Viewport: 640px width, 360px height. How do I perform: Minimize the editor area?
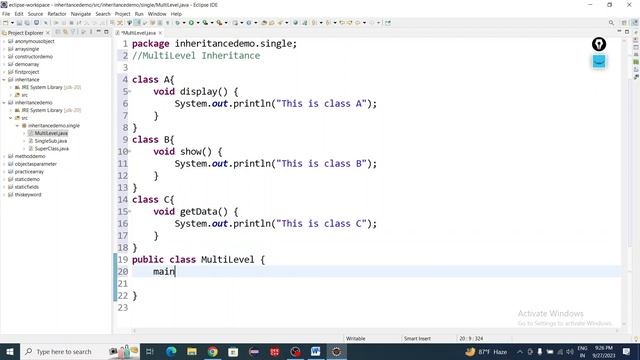(x=619, y=31)
